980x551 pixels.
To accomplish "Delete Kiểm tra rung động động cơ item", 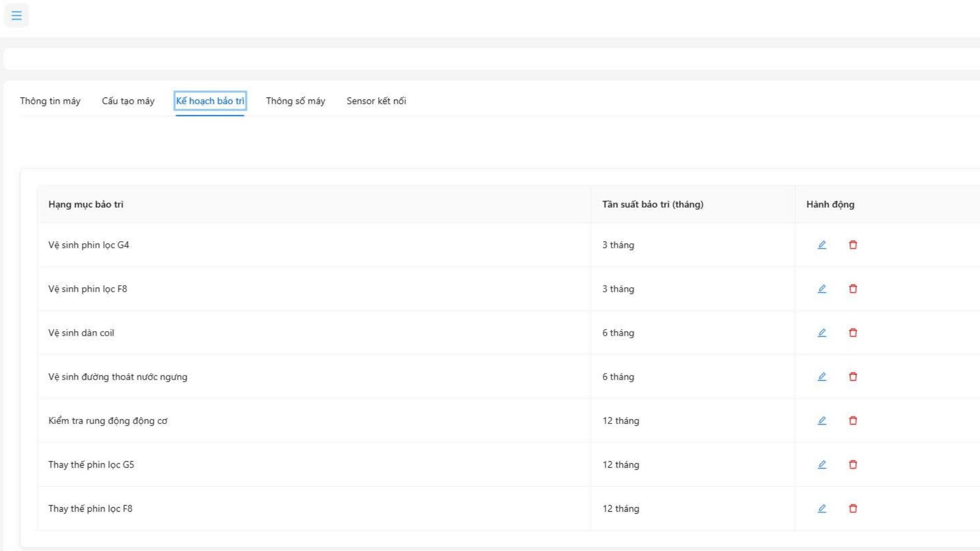I will click(x=853, y=420).
